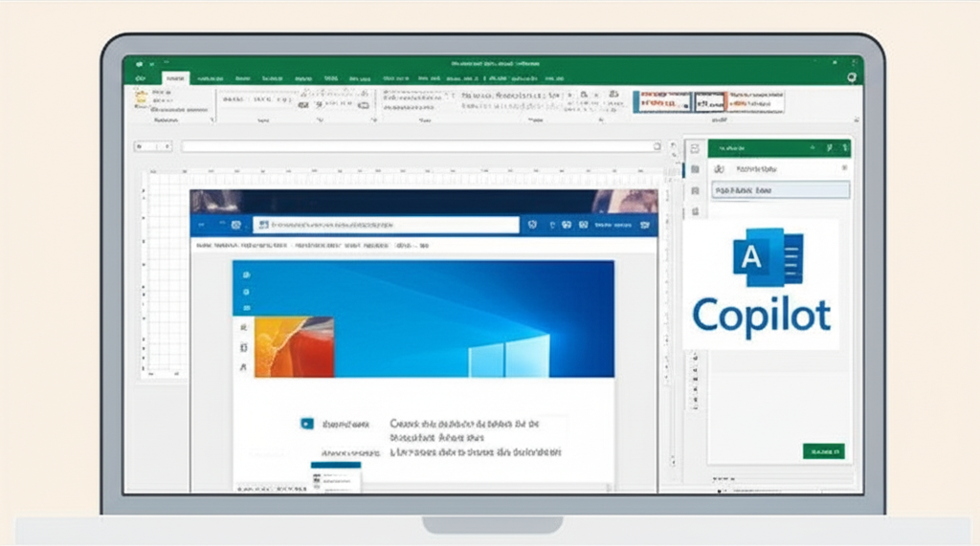980x546 pixels.
Task: Select the highlighted second side-strip icon
Action: pos(695,169)
